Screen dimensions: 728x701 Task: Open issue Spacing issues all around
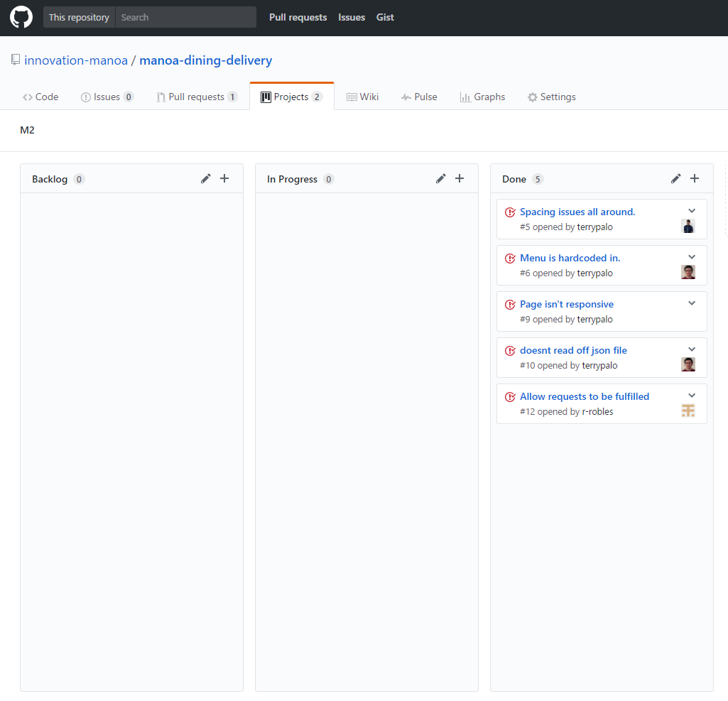[x=577, y=212]
